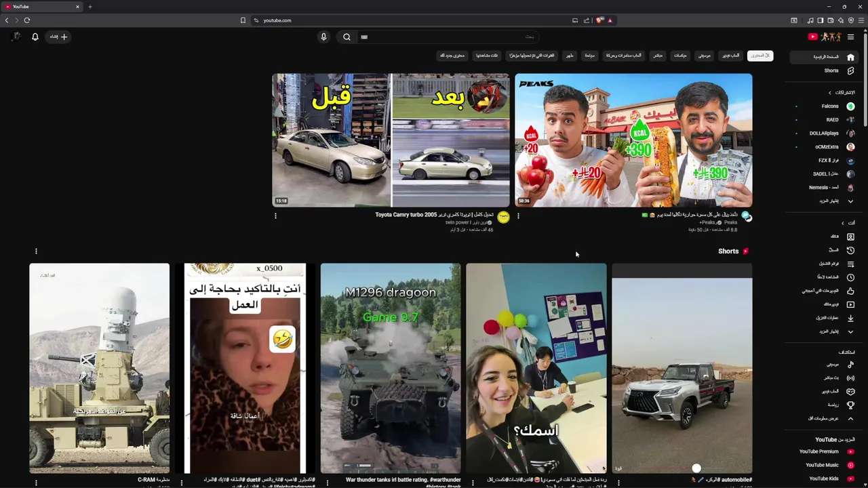Click the browser back arrow
Viewport: 868px width, 488px height.
pos(7,20)
